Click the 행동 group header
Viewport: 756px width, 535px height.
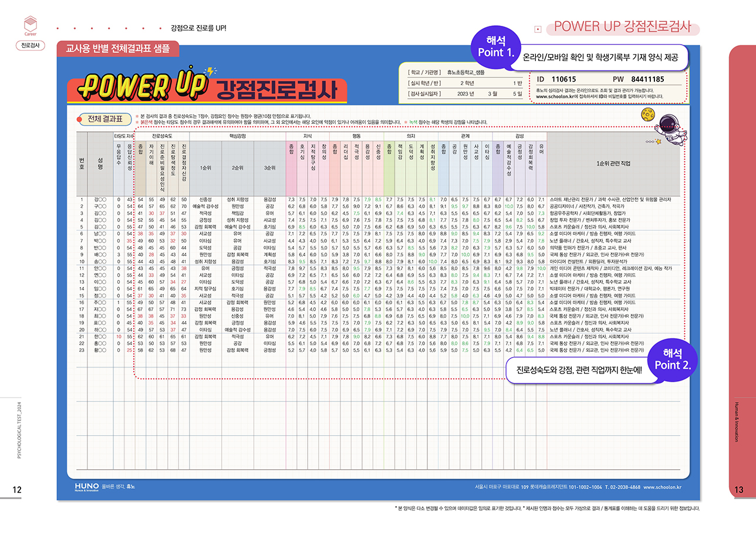[x=356, y=136]
